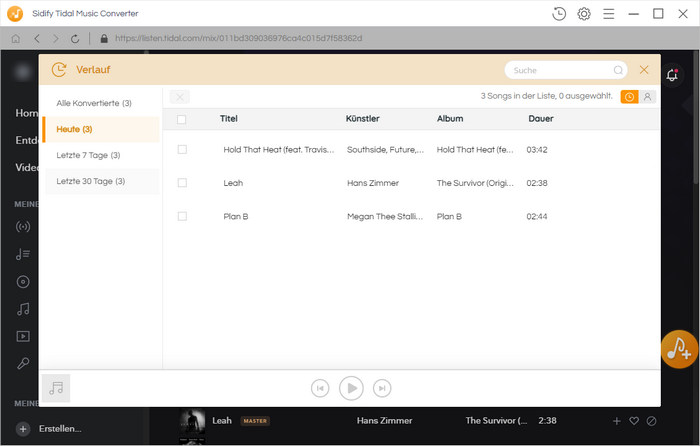Close the Verlauf history panel
Screen dimensions: 700x446
644,70
